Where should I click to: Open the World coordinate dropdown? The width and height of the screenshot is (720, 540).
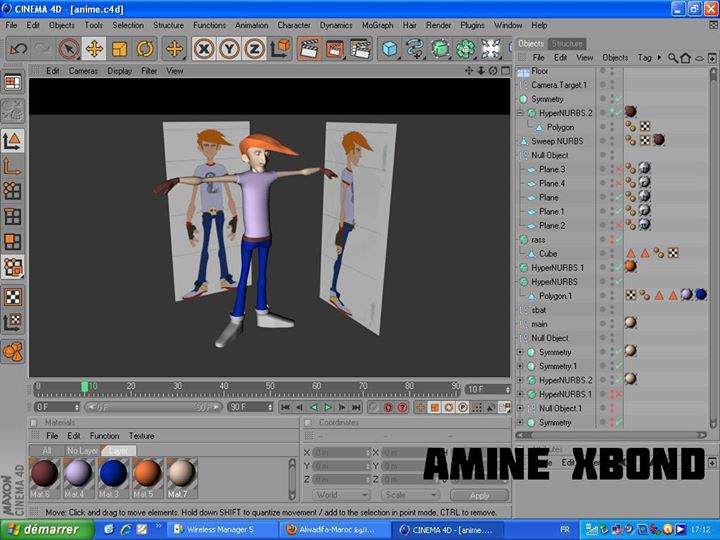coord(340,495)
